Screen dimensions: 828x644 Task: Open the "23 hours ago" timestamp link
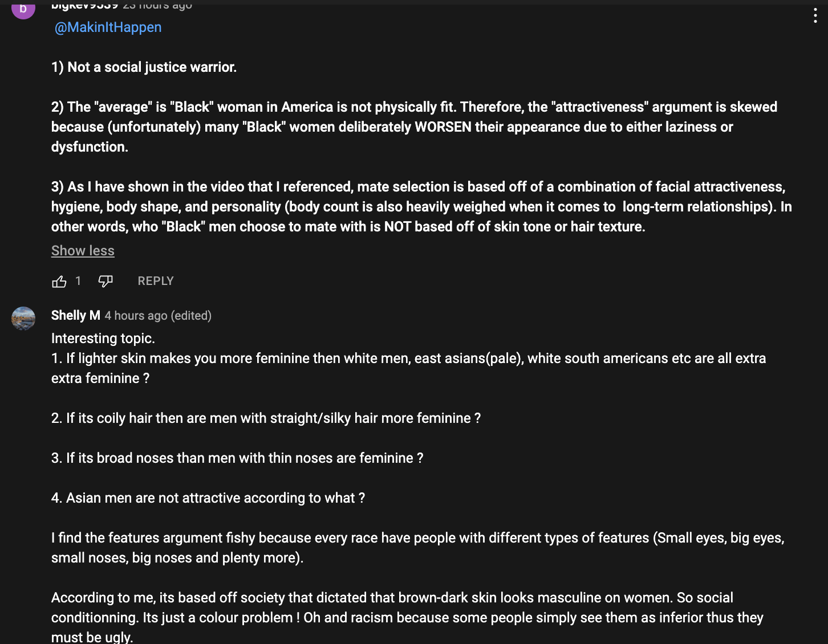157,5
